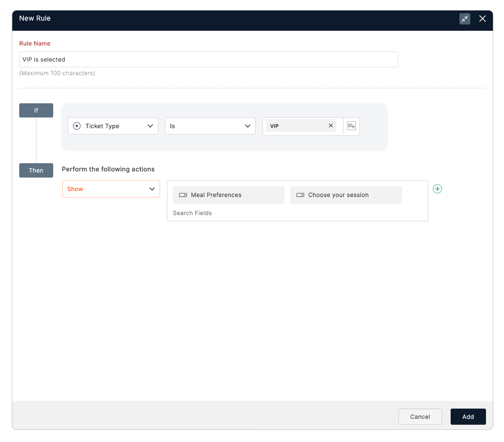Click the Choose your session field icon
Screen dimensions: 504x442
(x=300, y=195)
